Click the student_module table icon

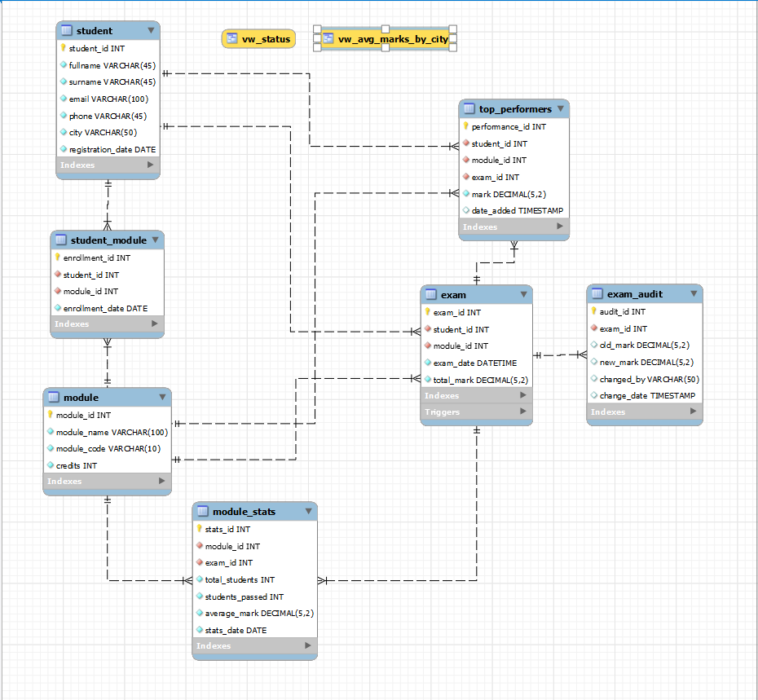point(61,240)
